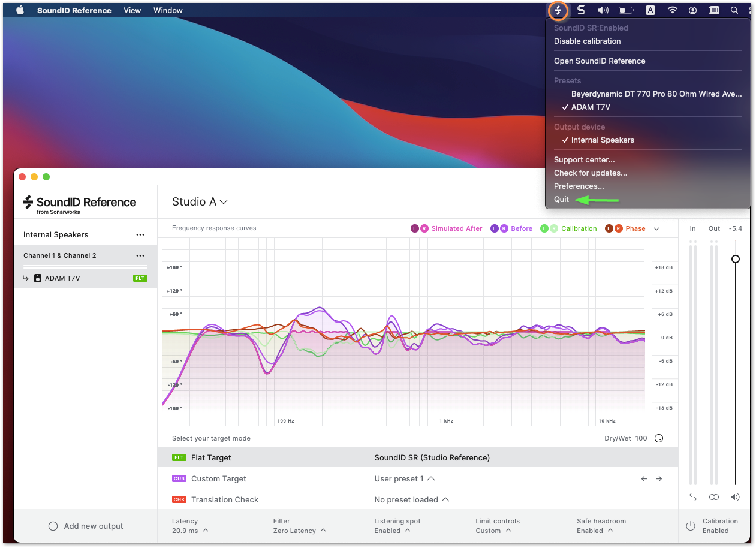Click the output volume slider handle

(x=736, y=259)
